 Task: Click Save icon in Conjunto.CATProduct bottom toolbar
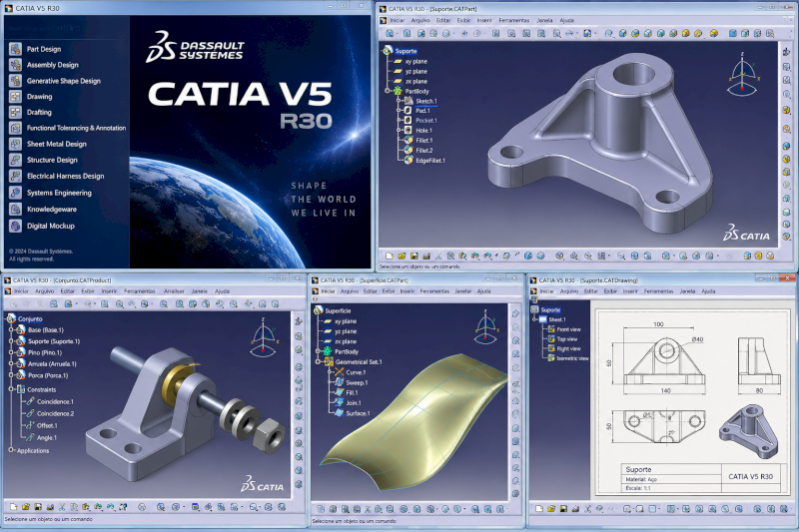coord(38,507)
